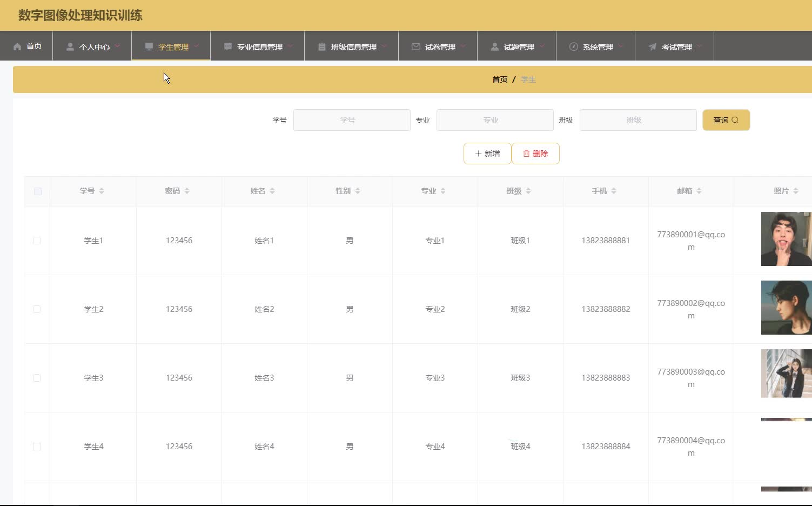Click the 首页 breadcrumb link

[500, 79]
